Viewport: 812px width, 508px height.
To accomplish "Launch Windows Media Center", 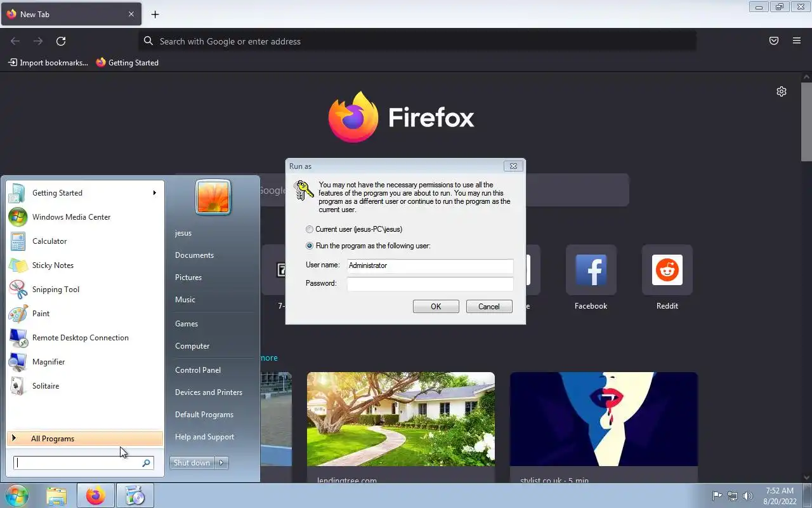I will click(x=84, y=217).
